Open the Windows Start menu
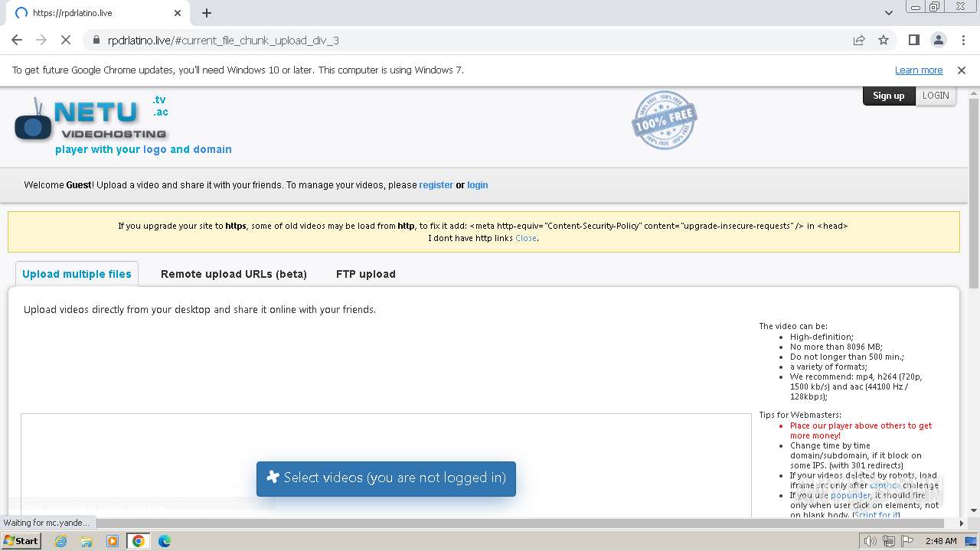The height and width of the screenshot is (551, 980). [x=21, y=541]
